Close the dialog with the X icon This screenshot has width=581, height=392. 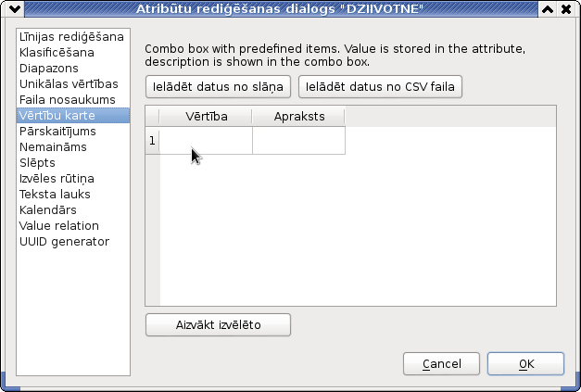pyautogui.click(x=566, y=8)
